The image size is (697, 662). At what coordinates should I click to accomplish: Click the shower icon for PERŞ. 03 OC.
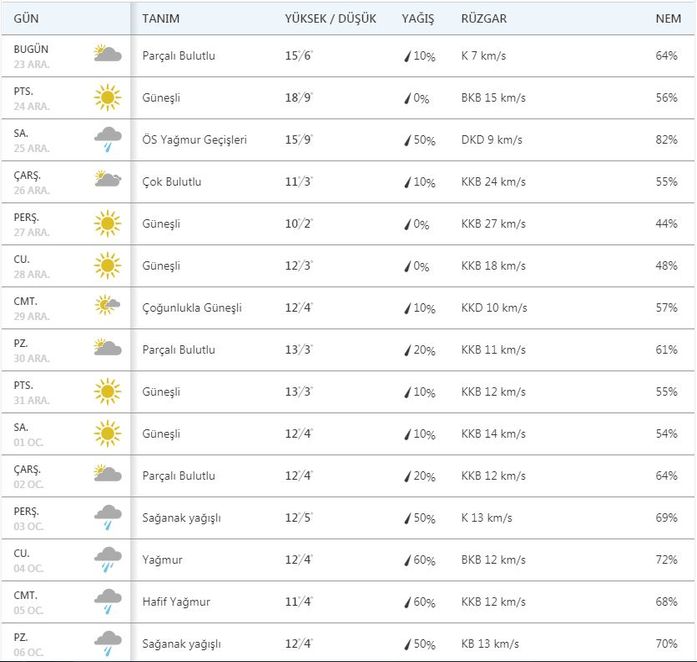tap(107, 517)
